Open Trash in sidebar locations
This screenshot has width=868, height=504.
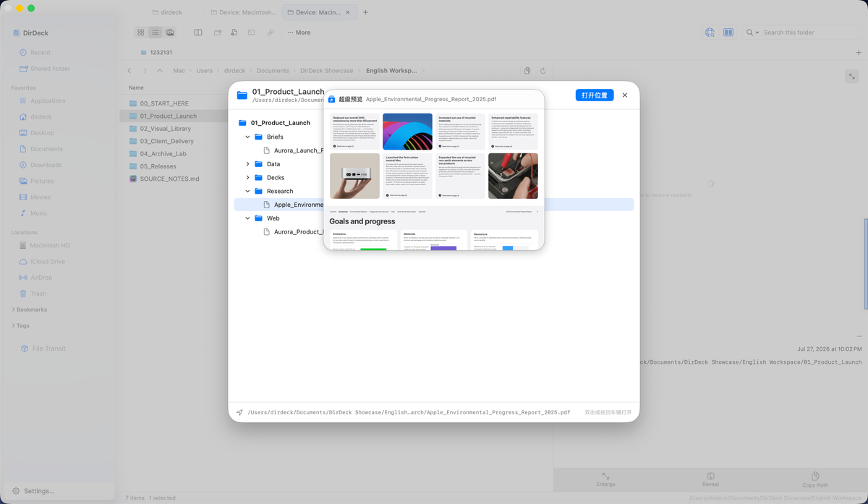[x=38, y=294]
